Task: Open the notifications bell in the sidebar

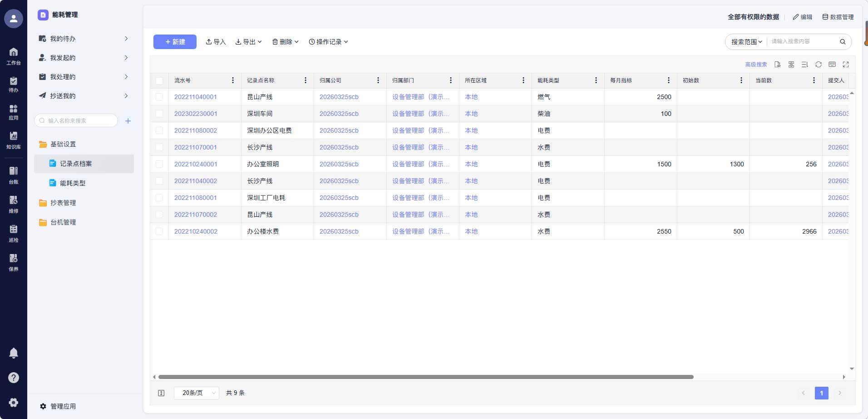Action: coord(14,353)
